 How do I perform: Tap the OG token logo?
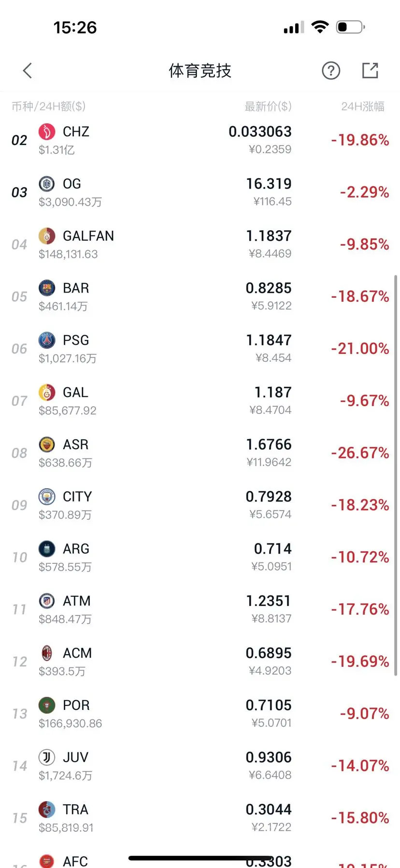point(47,184)
